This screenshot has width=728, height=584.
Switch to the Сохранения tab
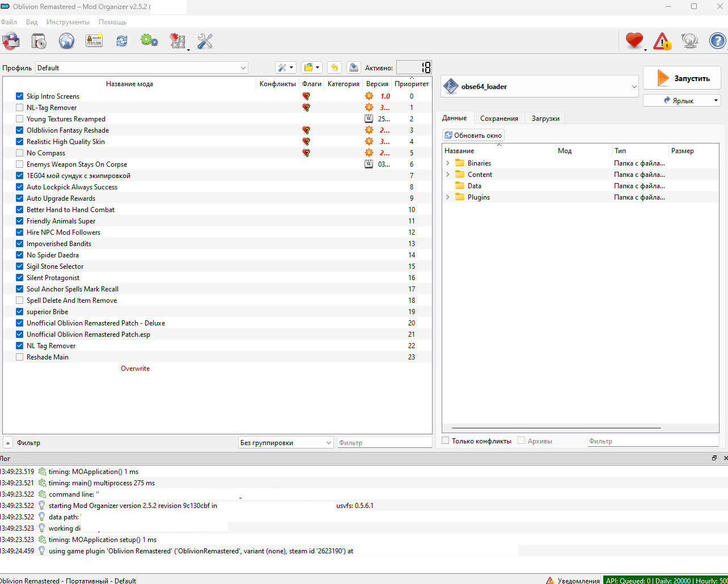pyautogui.click(x=499, y=119)
